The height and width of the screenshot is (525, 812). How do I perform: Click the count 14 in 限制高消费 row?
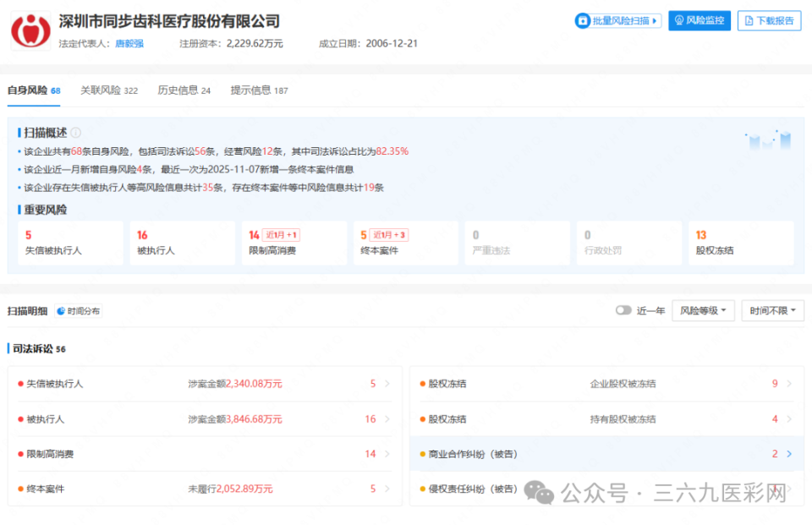(370, 453)
